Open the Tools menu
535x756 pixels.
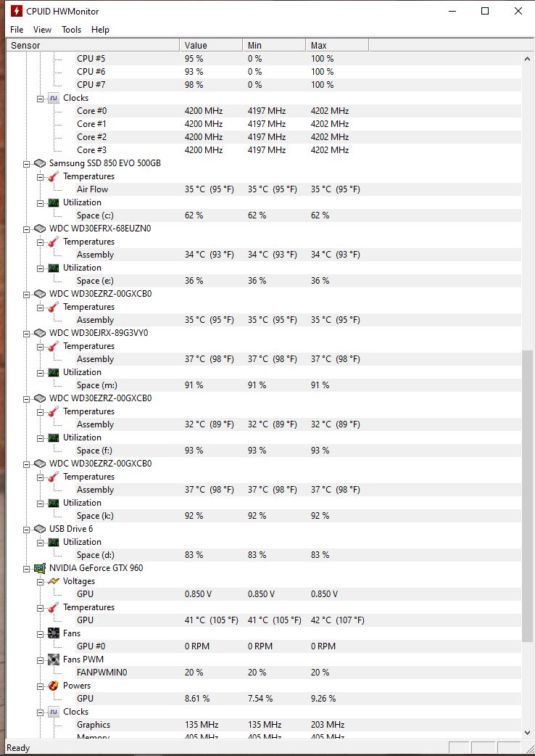click(71, 30)
